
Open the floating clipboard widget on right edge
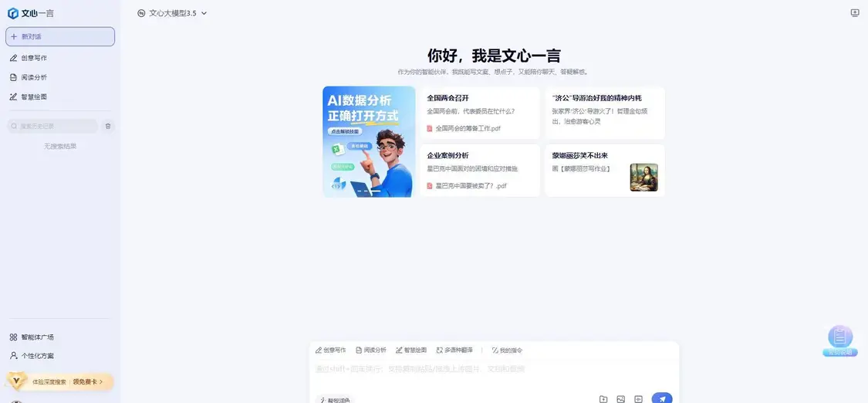(840, 340)
